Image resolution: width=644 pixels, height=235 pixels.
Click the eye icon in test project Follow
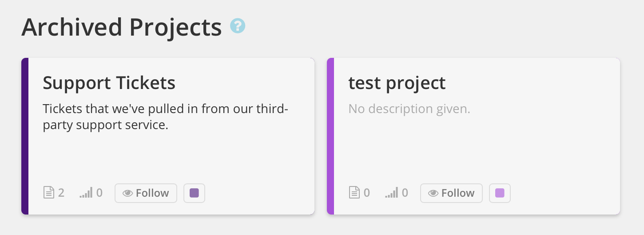tap(433, 193)
